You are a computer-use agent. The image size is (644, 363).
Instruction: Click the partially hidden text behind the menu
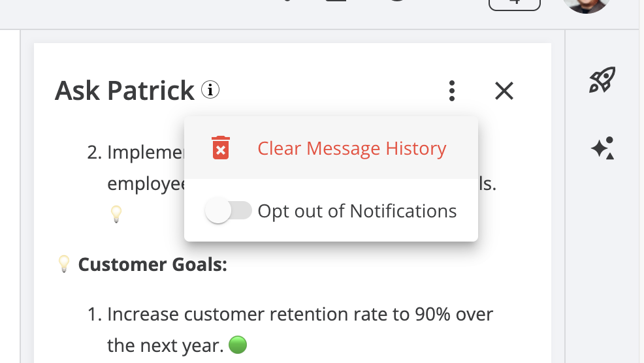[x=146, y=183]
